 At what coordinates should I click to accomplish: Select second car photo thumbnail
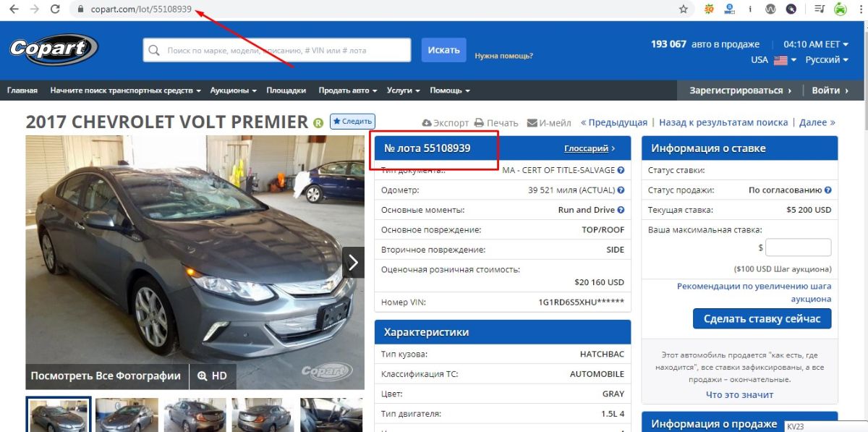pos(126,415)
